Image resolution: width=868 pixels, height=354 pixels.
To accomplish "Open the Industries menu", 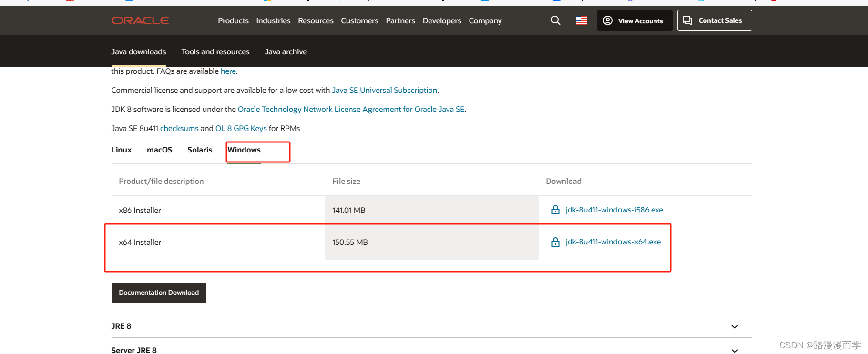I will tap(273, 20).
